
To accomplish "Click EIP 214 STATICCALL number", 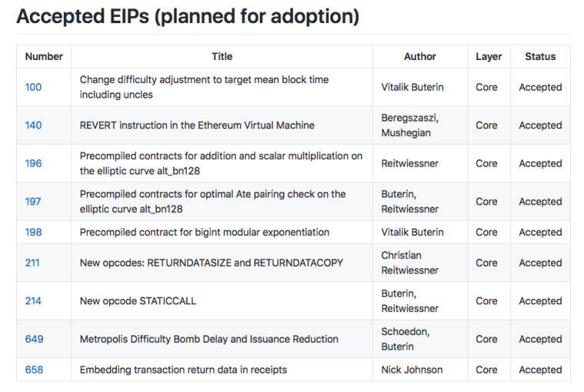I will tap(33, 301).
